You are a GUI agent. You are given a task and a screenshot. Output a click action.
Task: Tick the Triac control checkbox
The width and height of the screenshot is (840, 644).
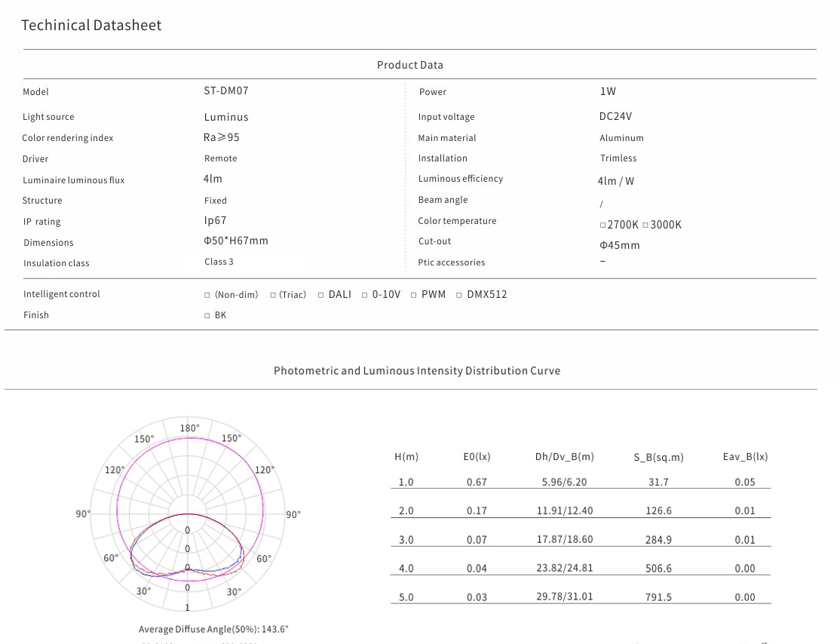click(x=273, y=295)
